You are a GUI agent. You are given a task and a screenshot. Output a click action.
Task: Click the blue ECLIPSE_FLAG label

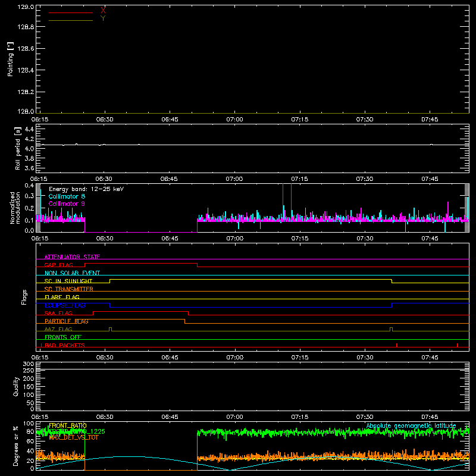65,305
